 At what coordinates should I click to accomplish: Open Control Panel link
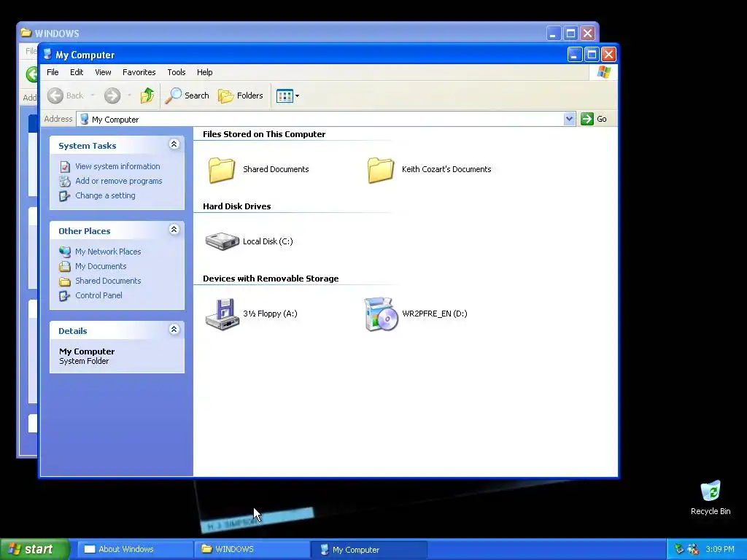[x=98, y=296]
